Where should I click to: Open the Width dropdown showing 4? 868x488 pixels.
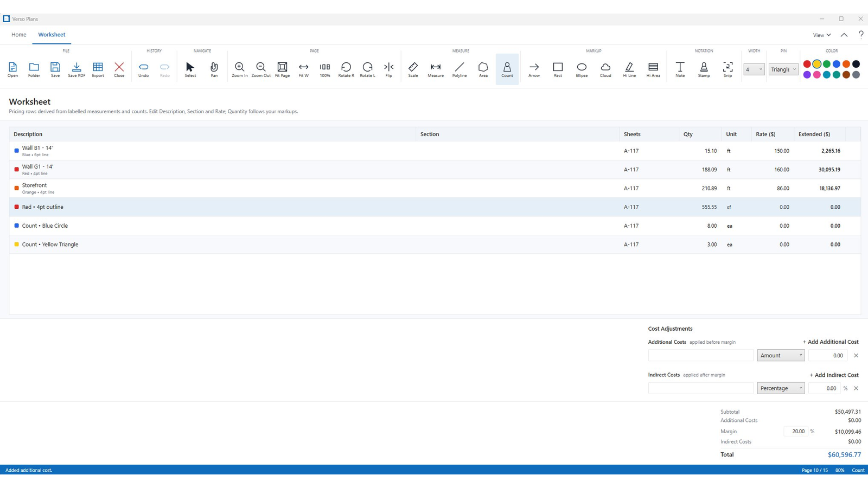coord(754,69)
